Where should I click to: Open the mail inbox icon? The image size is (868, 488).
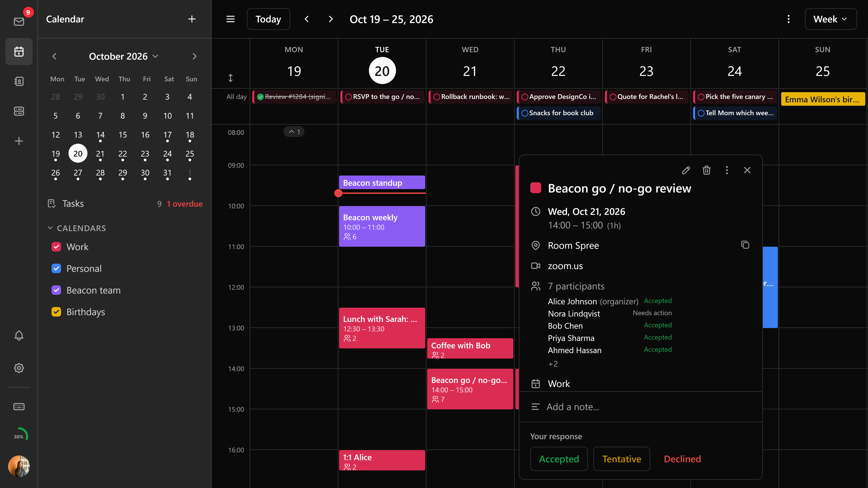click(19, 22)
